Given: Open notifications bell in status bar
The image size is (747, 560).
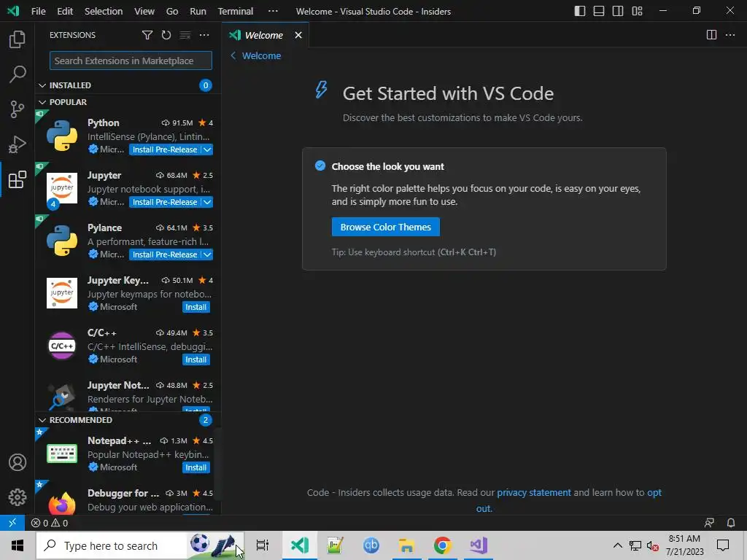Looking at the screenshot, I should click(x=731, y=523).
